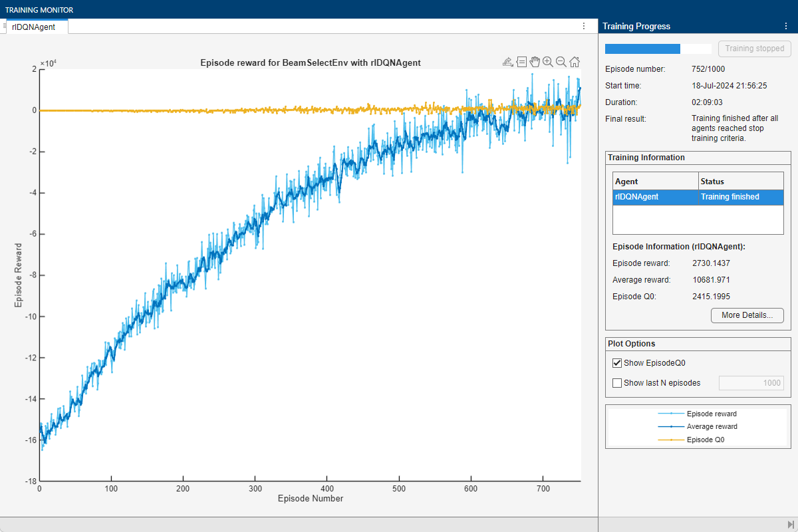This screenshot has height=532, width=798.
Task: Enable Show last N episodes checkbox
Action: click(617, 383)
